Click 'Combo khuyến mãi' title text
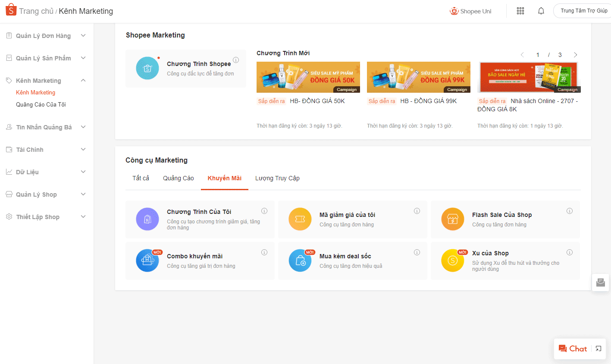This screenshot has height=364, width=611. click(x=195, y=256)
